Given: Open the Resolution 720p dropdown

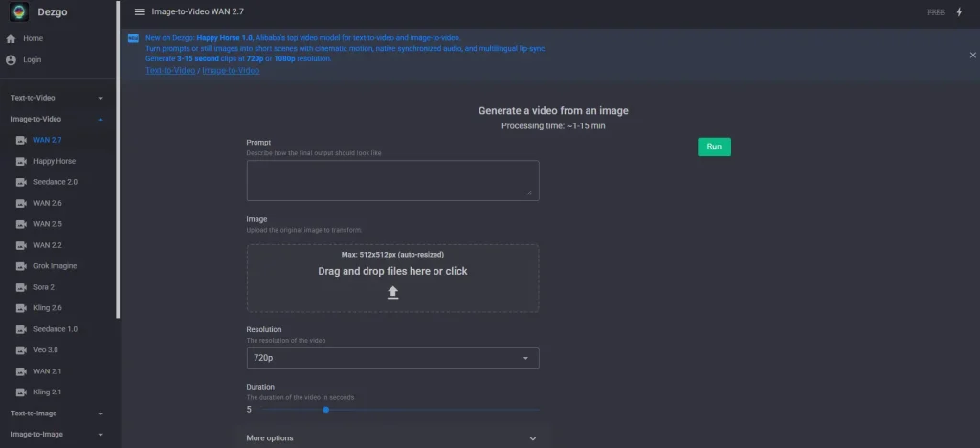Looking at the screenshot, I should pyautogui.click(x=392, y=358).
